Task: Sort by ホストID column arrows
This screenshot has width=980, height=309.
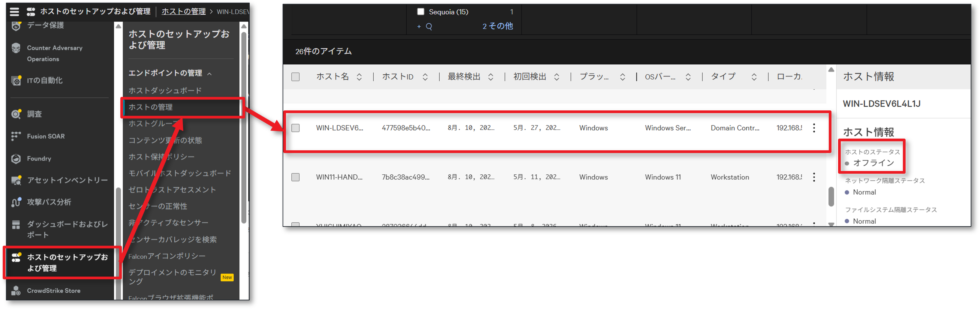Action: [x=425, y=77]
